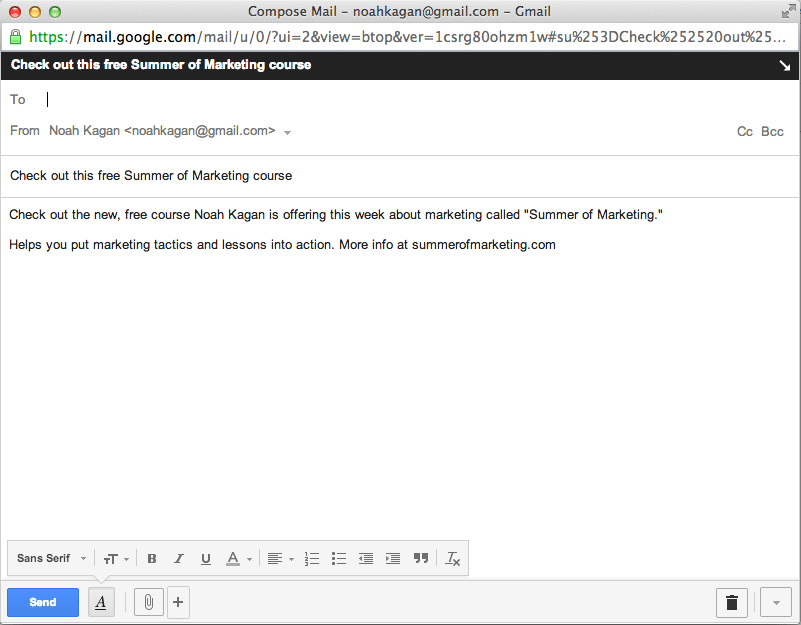Toggle italic formatting

pos(178,558)
